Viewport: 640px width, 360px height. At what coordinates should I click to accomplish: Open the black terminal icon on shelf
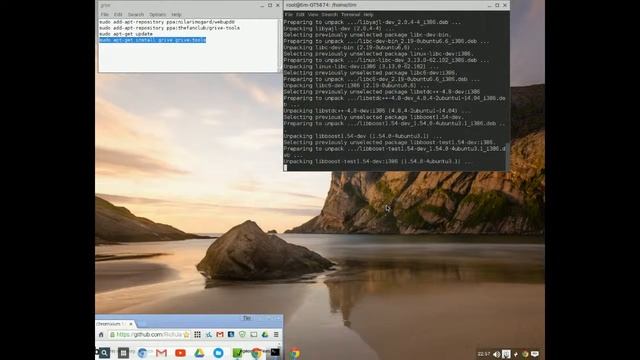click(276, 352)
